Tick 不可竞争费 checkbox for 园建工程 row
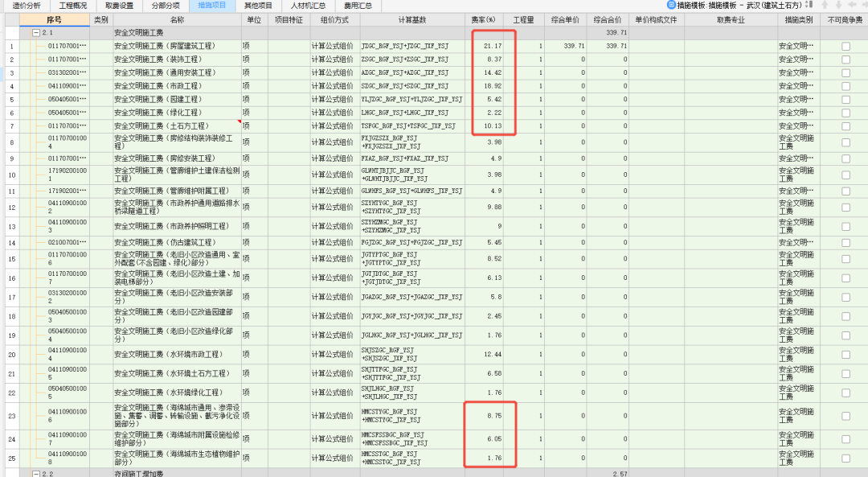 pos(845,99)
